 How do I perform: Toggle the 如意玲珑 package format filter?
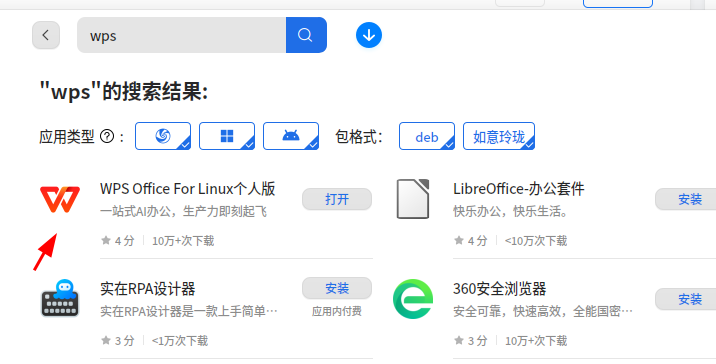click(499, 136)
